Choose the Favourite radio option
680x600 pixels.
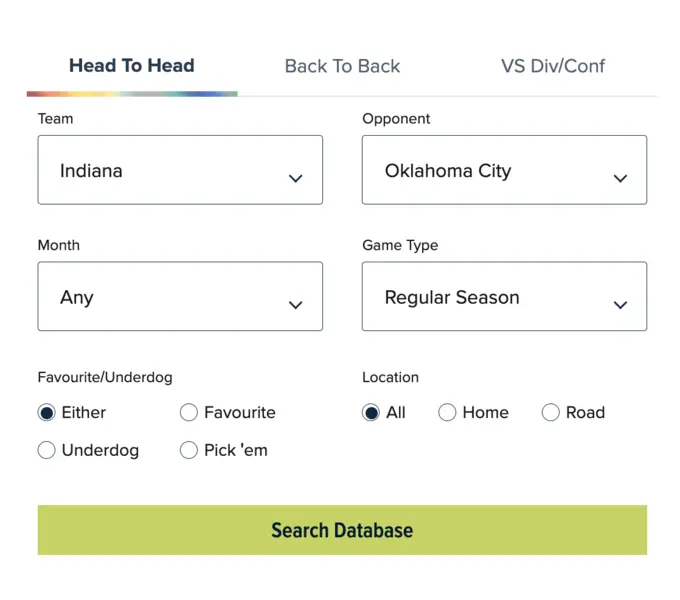click(x=189, y=413)
